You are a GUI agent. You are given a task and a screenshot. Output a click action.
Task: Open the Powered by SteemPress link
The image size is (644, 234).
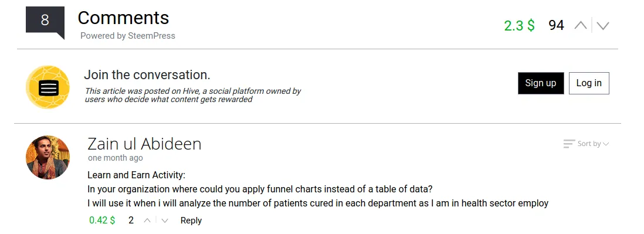(128, 36)
